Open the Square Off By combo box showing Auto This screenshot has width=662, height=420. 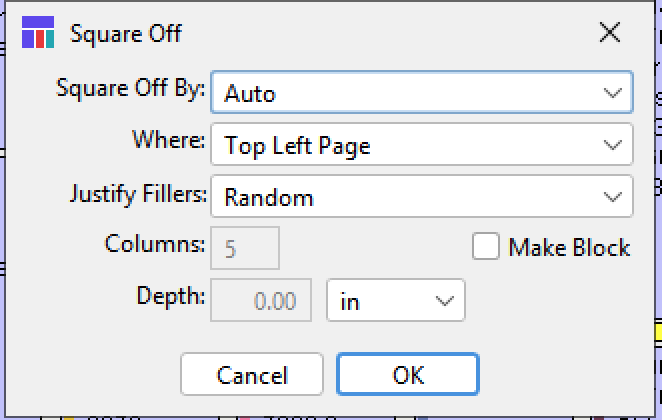pos(421,93)
